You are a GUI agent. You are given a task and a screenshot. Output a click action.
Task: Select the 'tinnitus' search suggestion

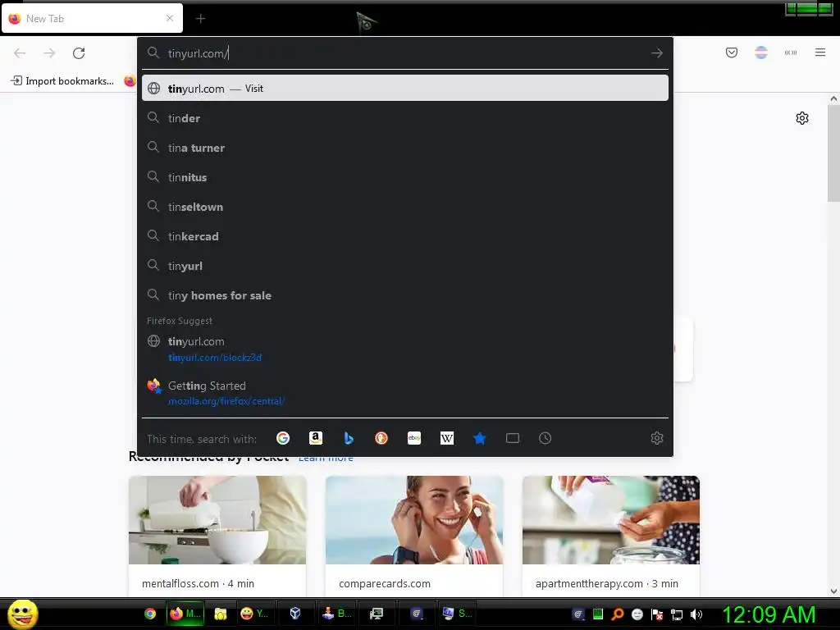[x=405, y=177]
